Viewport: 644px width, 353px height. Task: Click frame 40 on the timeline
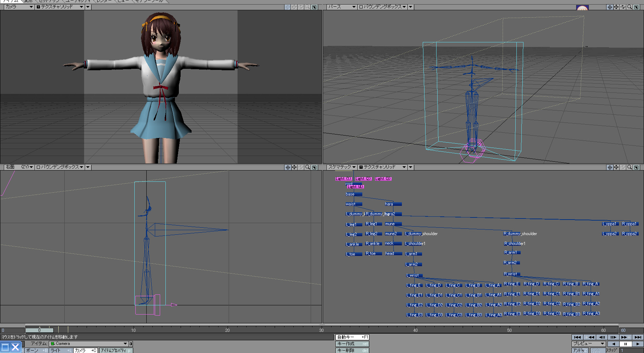[415, 330]
